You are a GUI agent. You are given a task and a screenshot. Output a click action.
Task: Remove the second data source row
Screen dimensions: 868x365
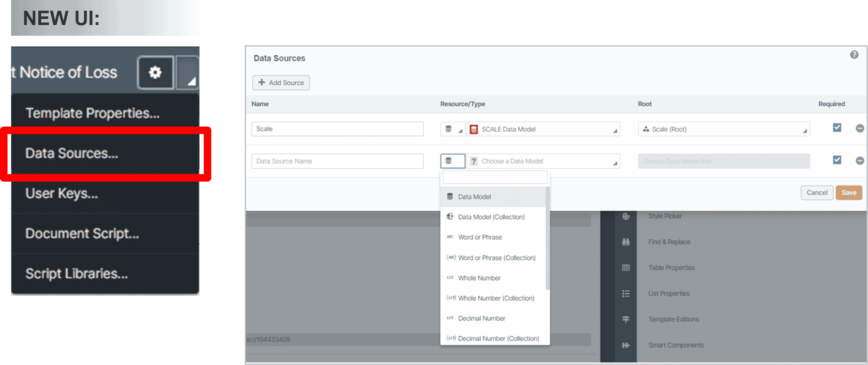click(860, 161)
